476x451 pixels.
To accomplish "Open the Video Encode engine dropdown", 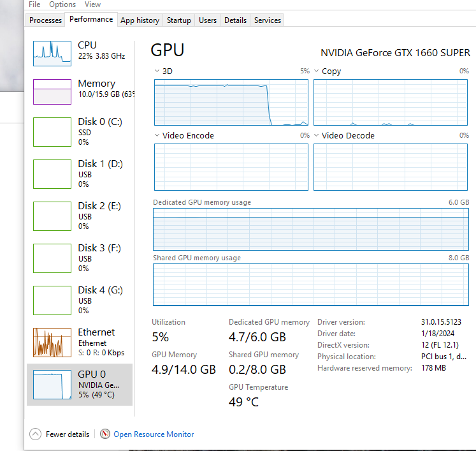I will [157, 135].
